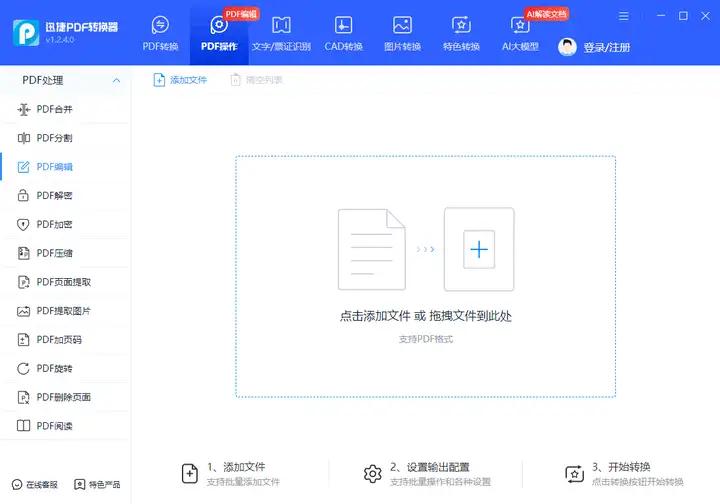Open the hamburger menu icon
Image resolution: width=720 pixels, height=504 pixels.
(623, 16)
